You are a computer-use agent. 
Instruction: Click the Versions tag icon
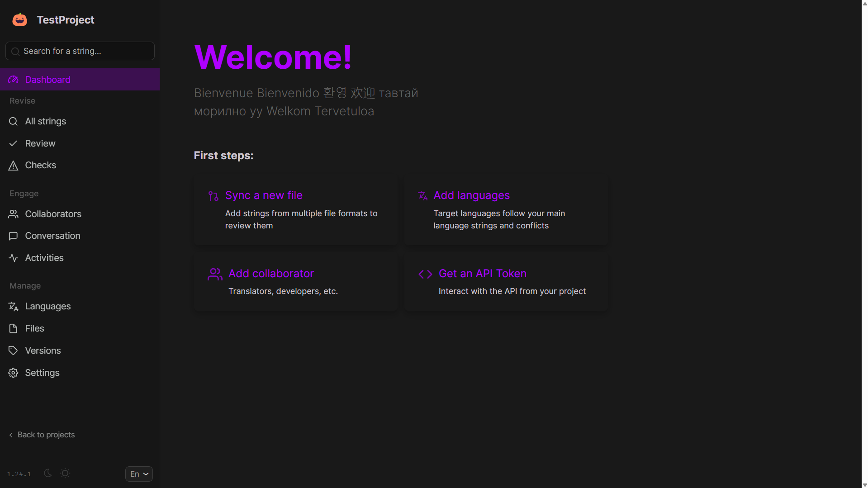coord(13,351)
